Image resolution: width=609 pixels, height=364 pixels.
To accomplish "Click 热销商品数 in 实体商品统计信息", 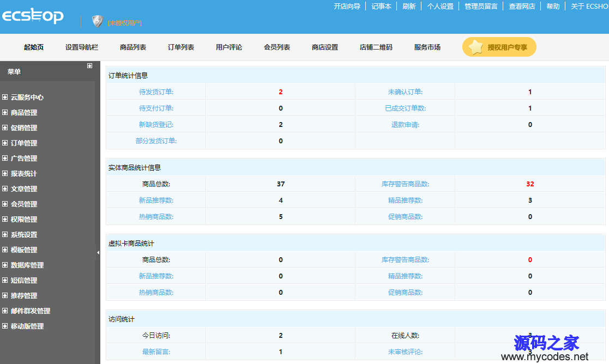I will point(156,216).
